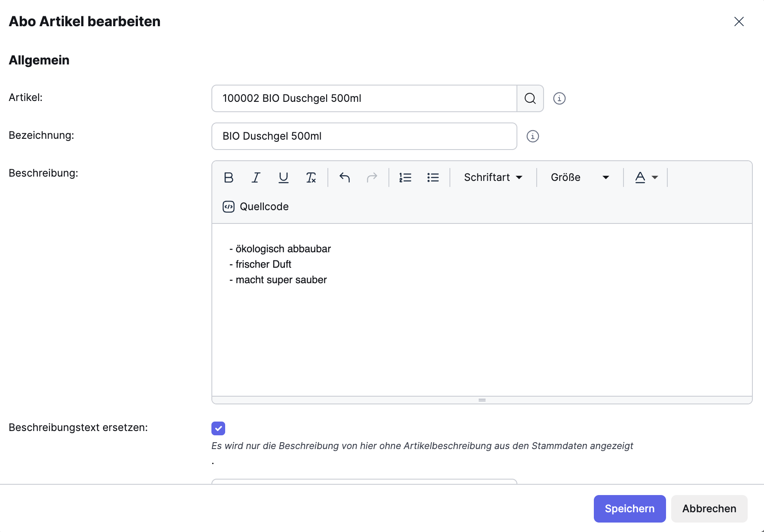Search for an article with magnifier icon

(x=530, y=98)
